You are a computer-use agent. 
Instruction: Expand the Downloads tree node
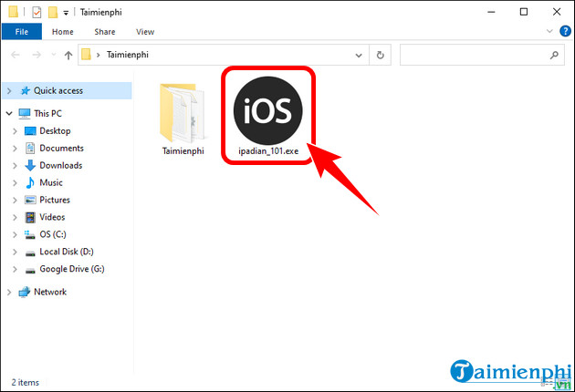(x=15, y=166)
